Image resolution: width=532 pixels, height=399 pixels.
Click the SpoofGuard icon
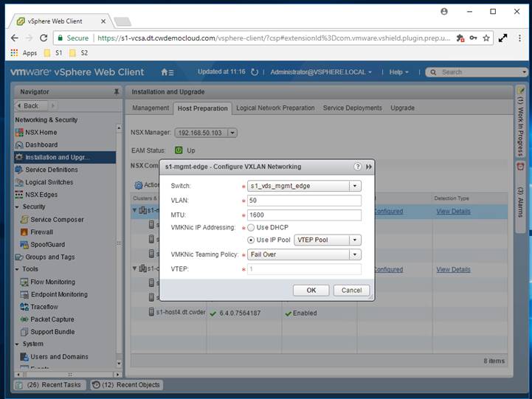pyautogui.click(x=24, y=244)
